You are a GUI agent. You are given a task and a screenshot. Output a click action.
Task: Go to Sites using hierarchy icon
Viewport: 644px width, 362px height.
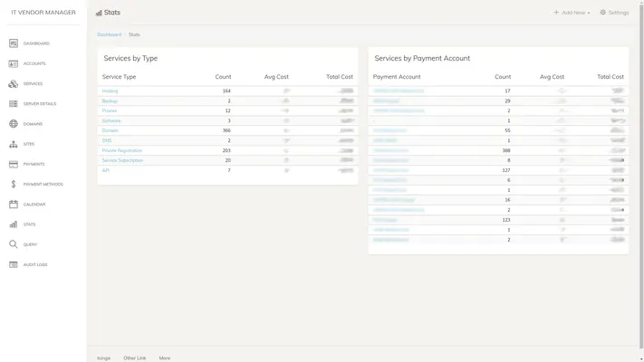click(14, 144)
